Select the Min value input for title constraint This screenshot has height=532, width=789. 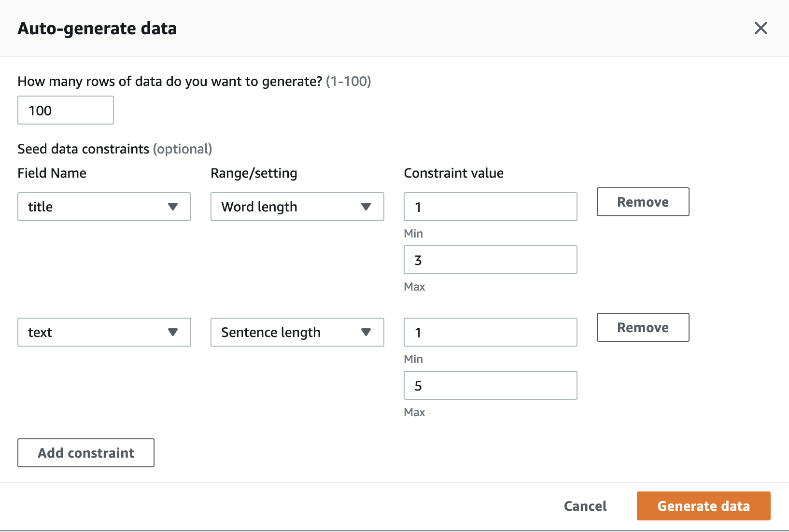[491, 207]
